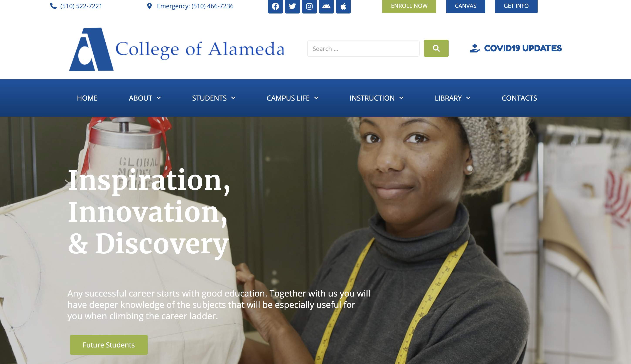Viewport: 631px width, 364px height.
Task: Open the Instagram social icon
Action: [x=309, y=6]
